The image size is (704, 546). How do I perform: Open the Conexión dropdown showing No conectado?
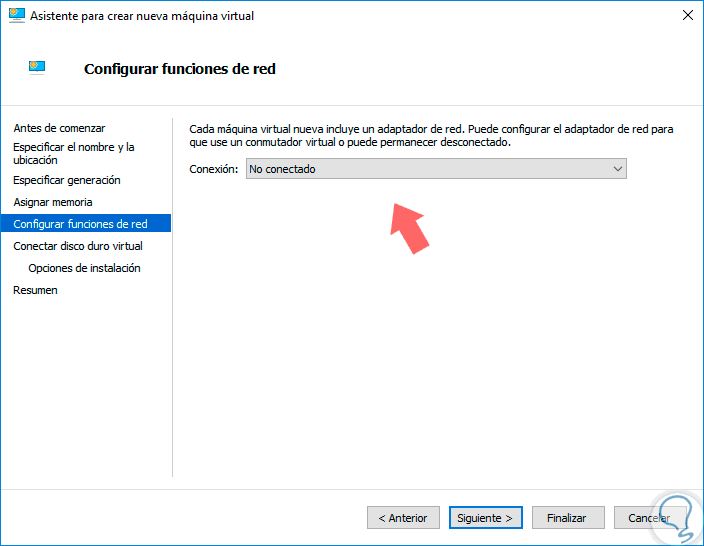click(x=436, y=169)
